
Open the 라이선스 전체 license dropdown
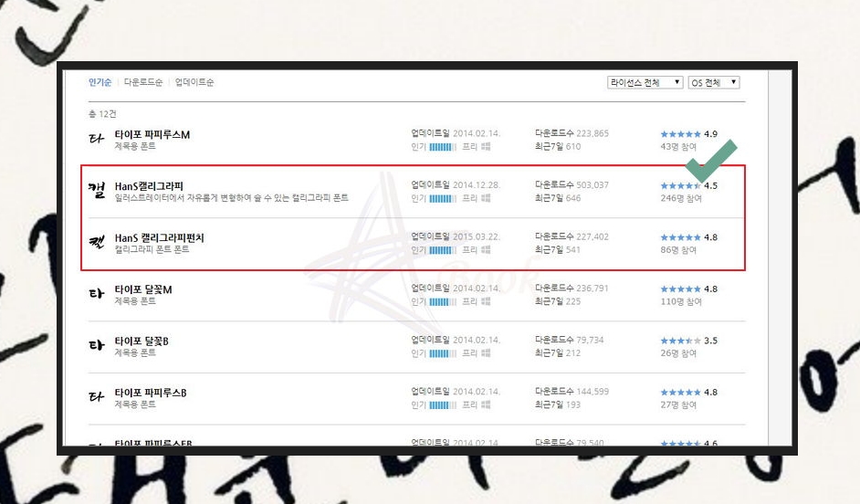click(x=645, y=82)
